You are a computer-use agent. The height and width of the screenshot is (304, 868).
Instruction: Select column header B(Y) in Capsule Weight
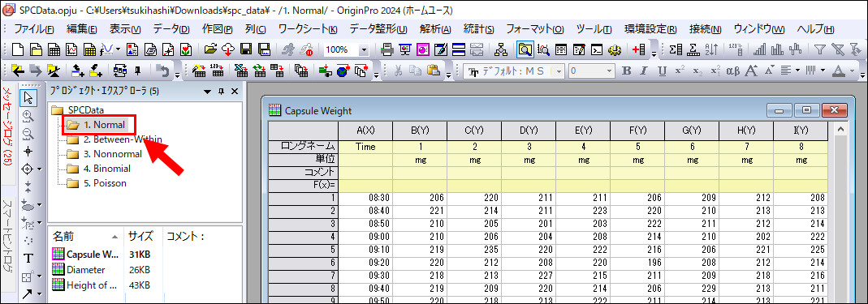click(x=420, y=131)
